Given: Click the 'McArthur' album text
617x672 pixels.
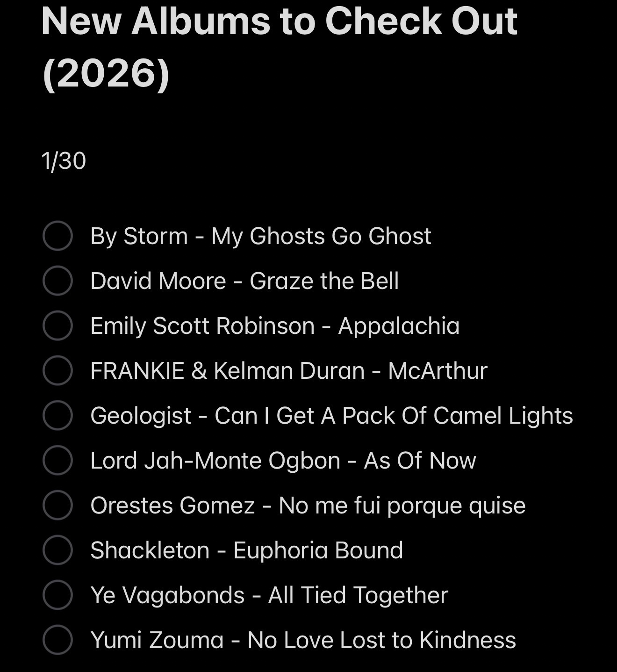Looking at the screenshot, I should [438, 370].
